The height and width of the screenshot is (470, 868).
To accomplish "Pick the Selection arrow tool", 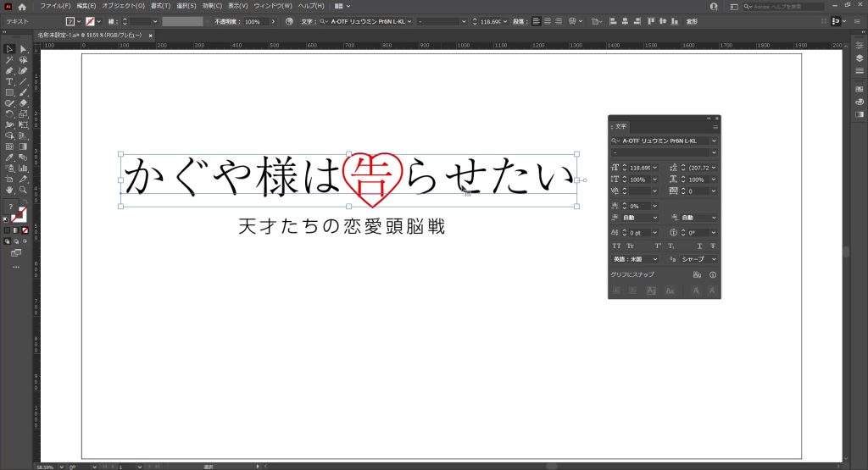I will pos(9,49).
